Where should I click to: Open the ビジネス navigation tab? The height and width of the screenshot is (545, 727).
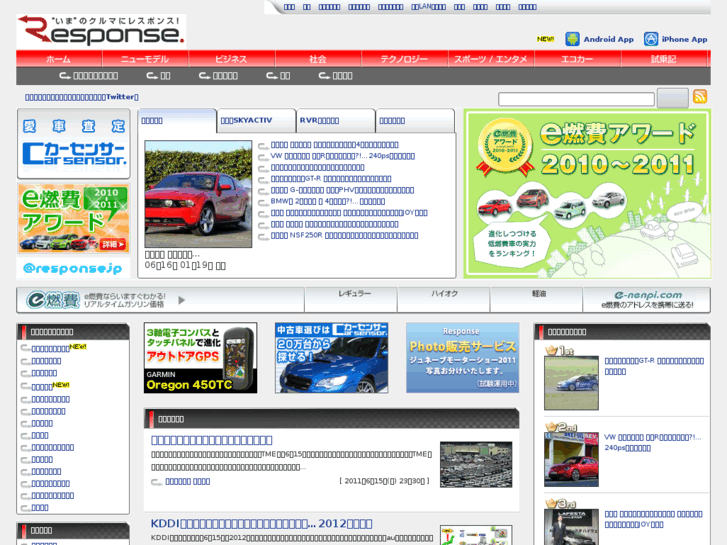click(x=231, y=59)
